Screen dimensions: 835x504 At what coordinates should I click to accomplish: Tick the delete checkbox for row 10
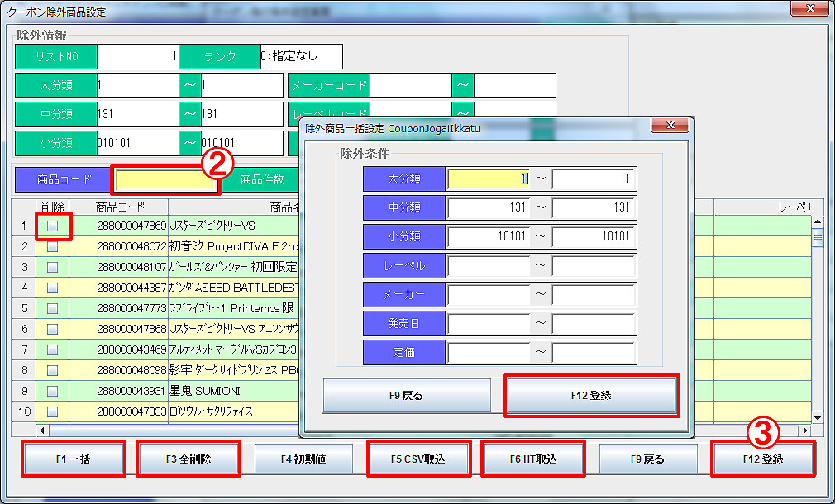52,411
